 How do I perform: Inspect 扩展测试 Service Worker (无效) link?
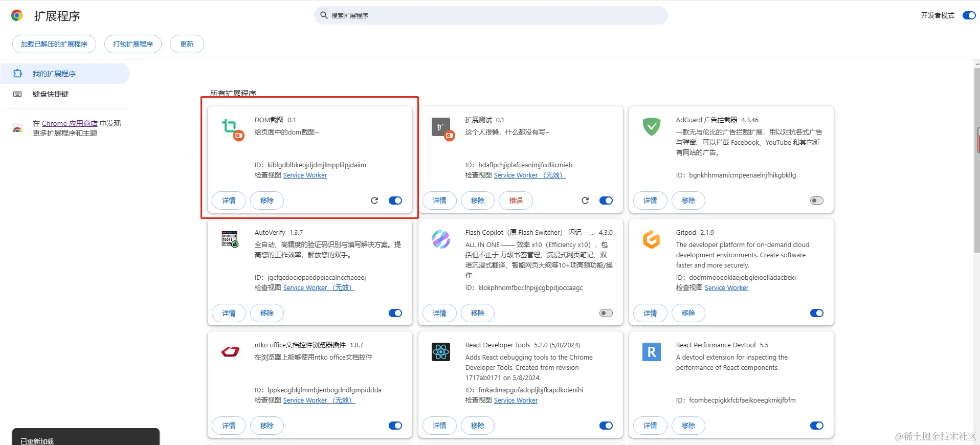(530, 175)
